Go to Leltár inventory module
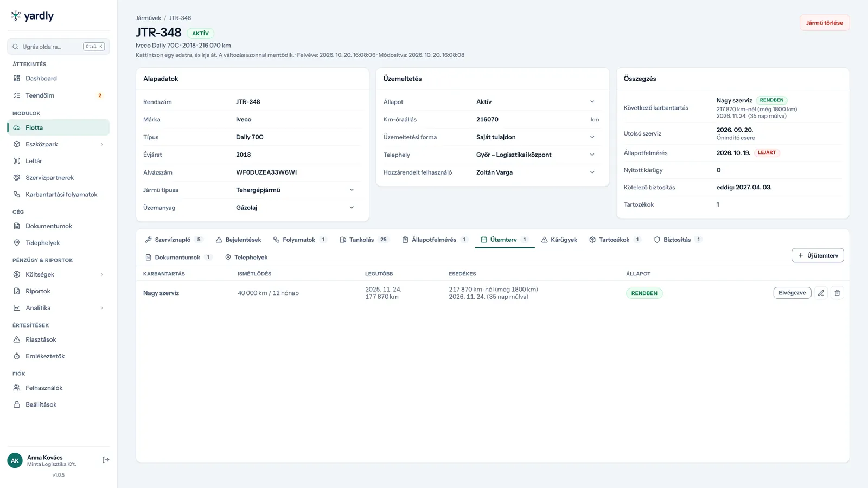This screenshot has height=488, width=868. tap(59, 161)
